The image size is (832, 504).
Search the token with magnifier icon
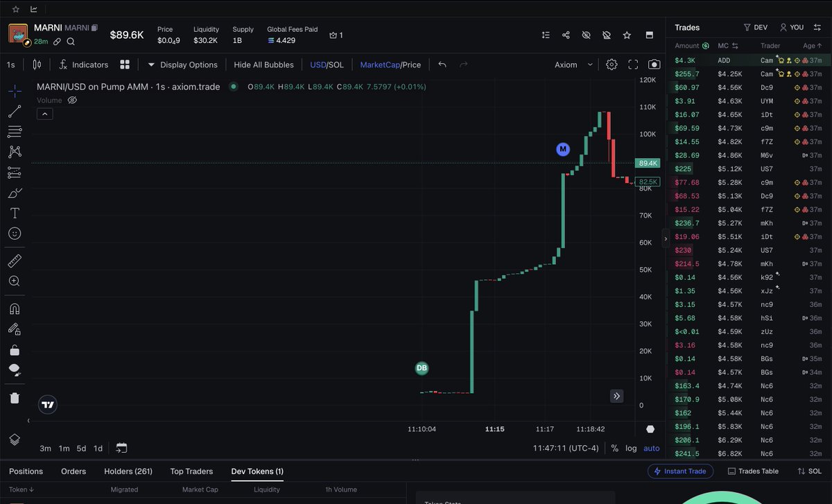point(71,42)
